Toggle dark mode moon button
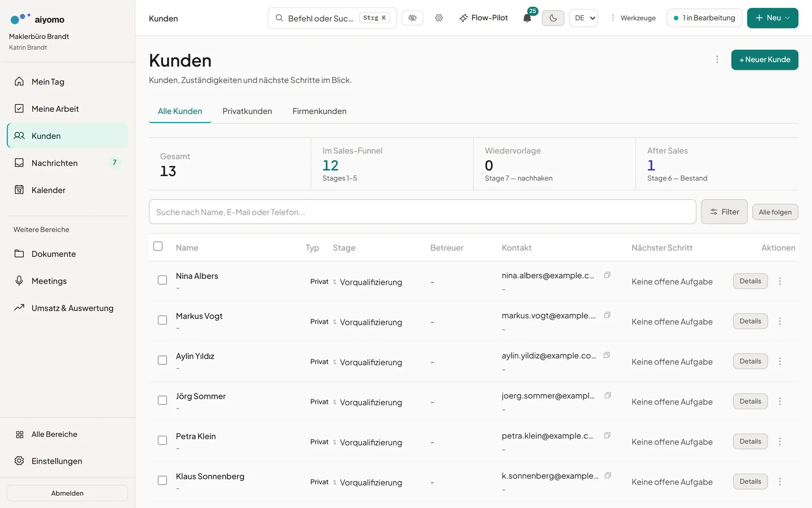Viewport: 812px width, 508px height. (x=553, y=18)
